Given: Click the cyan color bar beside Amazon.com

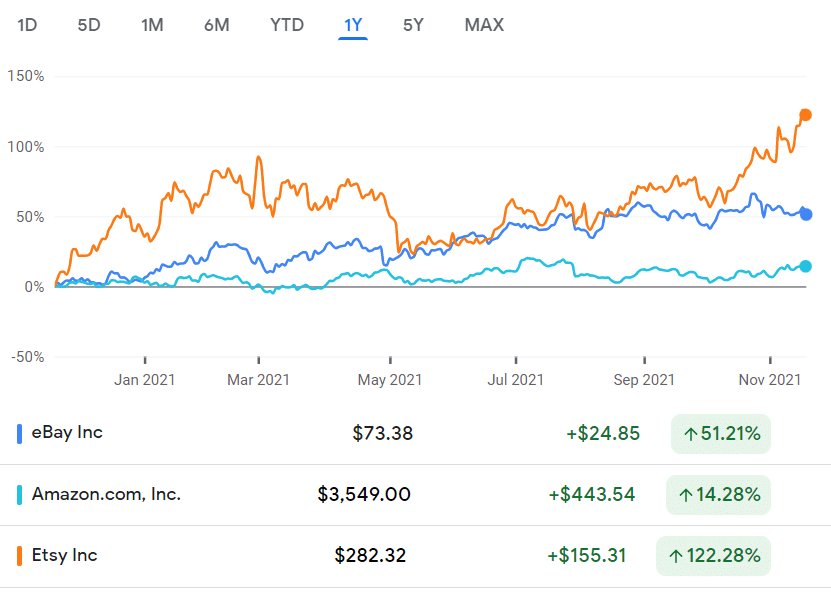Looking at the screenshot, I should point(20,495).
